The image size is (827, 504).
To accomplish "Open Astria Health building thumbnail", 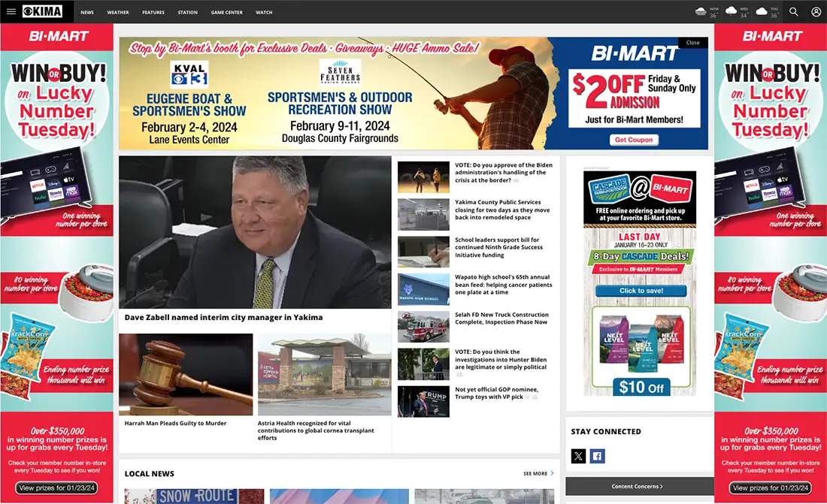I will [324, 374].
